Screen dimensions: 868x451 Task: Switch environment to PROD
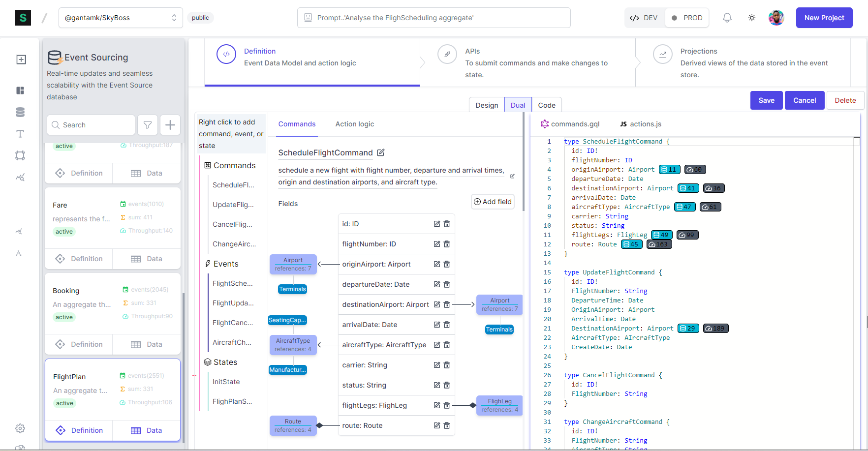click(687, 17)
